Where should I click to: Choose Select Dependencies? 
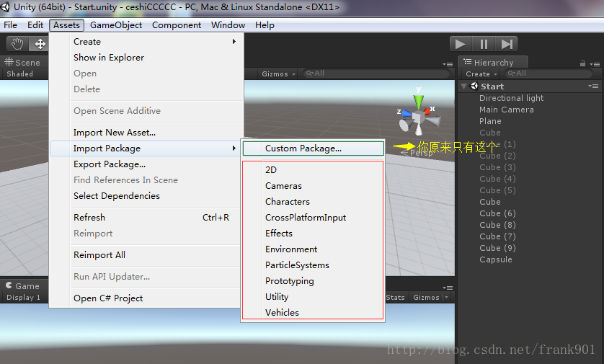coord(146,195)
